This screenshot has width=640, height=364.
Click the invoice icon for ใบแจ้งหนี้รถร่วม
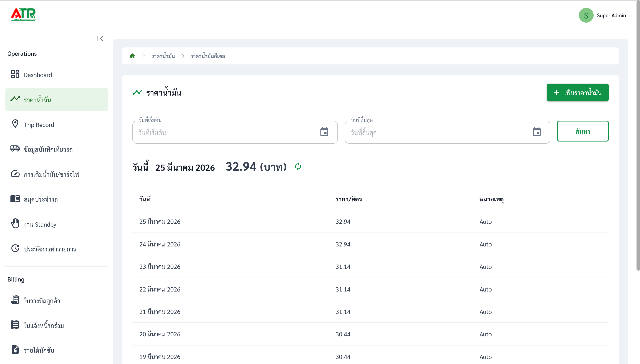point(15,325)
